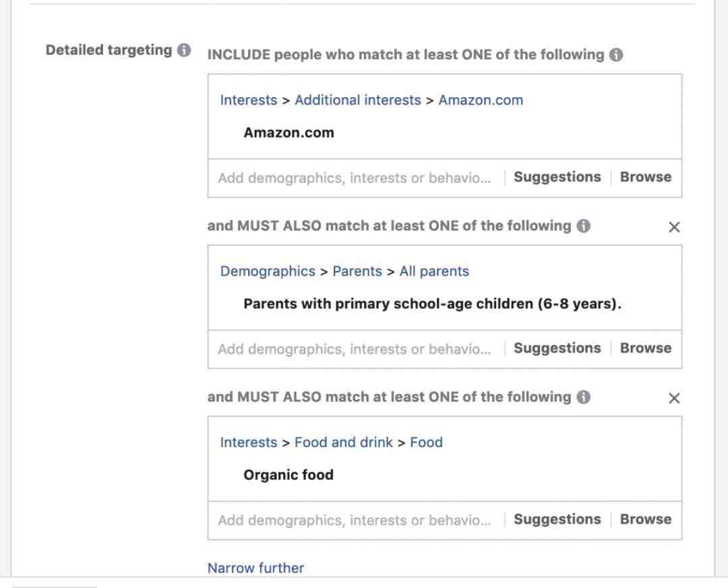The height and width of the screenshot is (588, 728).
Task: Select Parents with primary school-age children entry
Action: pyautogui.click(x=432, y=303)
